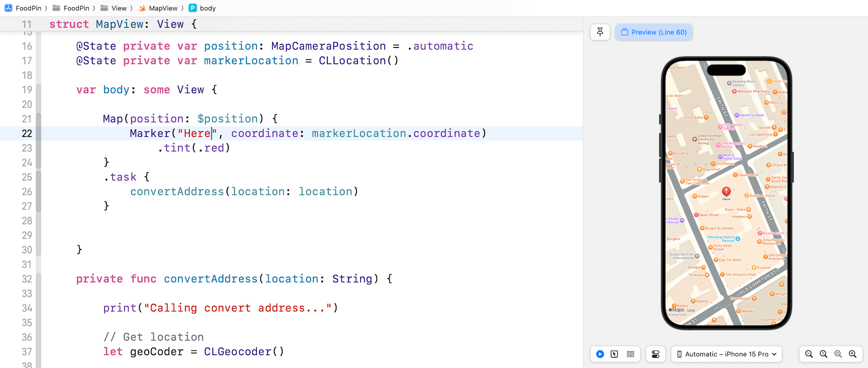Image resolution: width=868 pixels, height=368 pixels.
Task: Pin the preview canvas
Action: pyautogui.click(x=600, y=32)
